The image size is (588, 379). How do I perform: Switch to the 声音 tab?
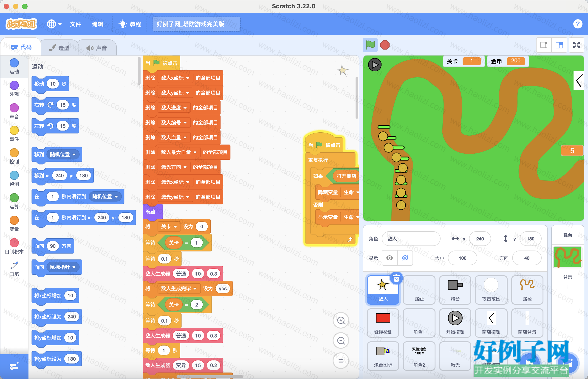pos(97,48)
